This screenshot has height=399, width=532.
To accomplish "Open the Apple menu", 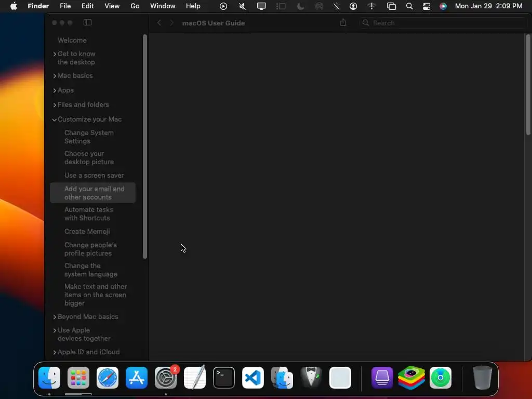I will tap(14, 6).
